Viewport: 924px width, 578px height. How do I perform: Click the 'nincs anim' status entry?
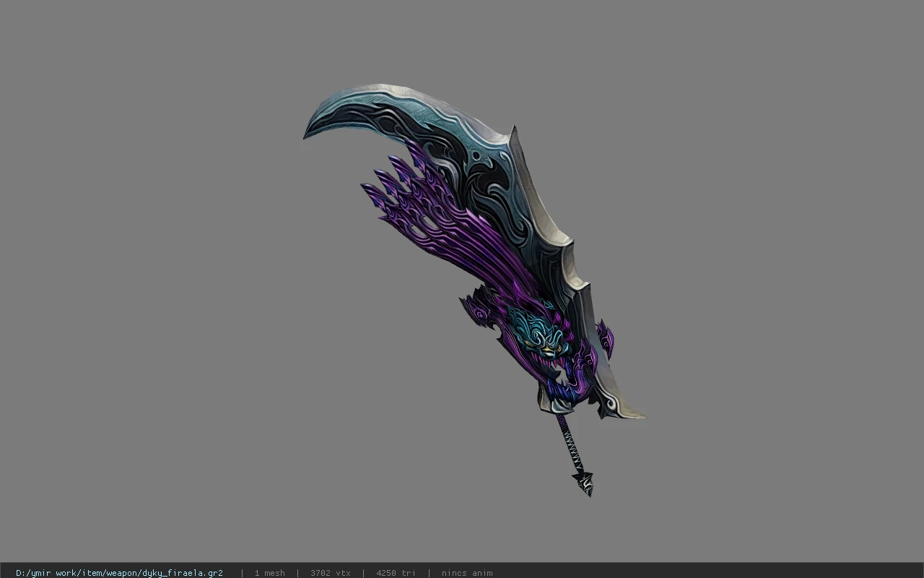[467, 573]
